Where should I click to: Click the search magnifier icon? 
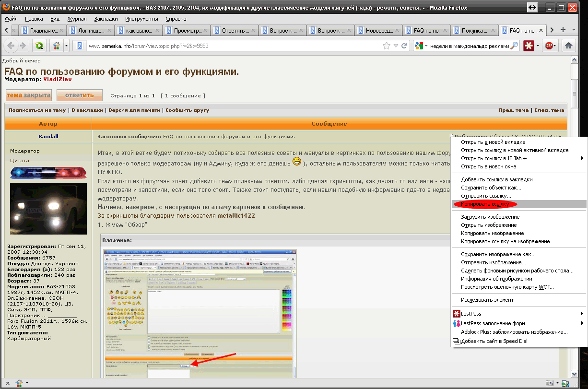514,46
